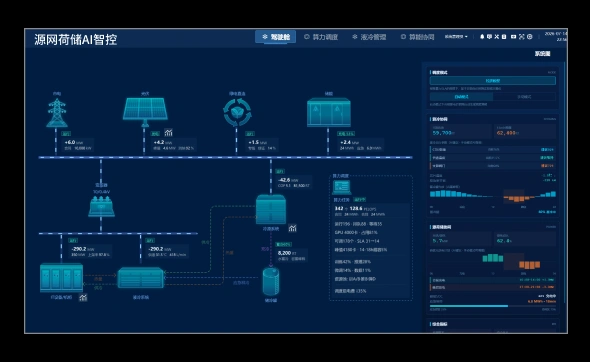Image resolution: width=590 pixels, height=362 pixels.
Task: Select the server cabinet row icon
Action: pyautogui.click(x=61, y=277)
